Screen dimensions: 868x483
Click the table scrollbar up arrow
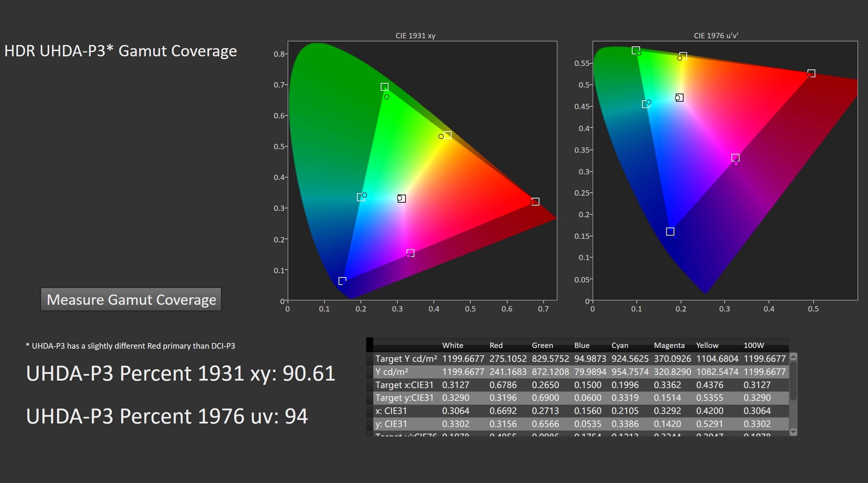point(793,356)
